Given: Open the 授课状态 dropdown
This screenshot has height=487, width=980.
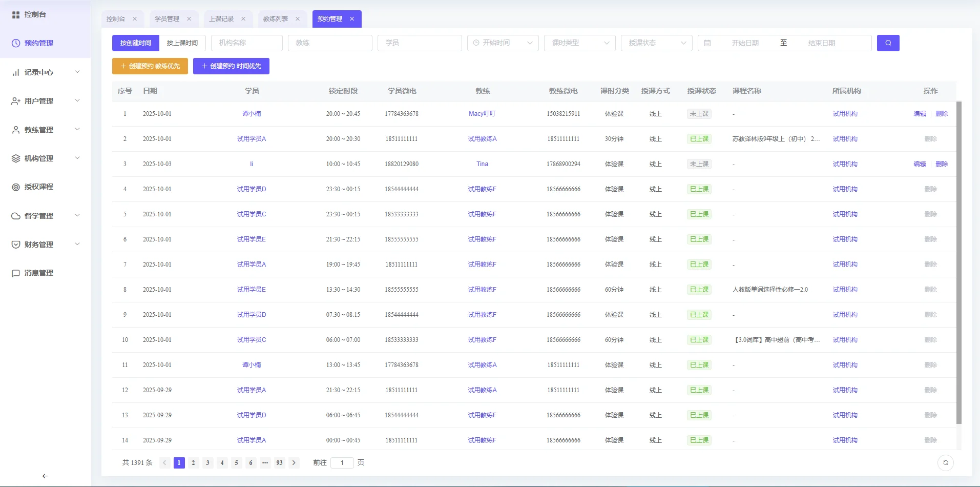Looking at the screenshot, I should [657, 43].
